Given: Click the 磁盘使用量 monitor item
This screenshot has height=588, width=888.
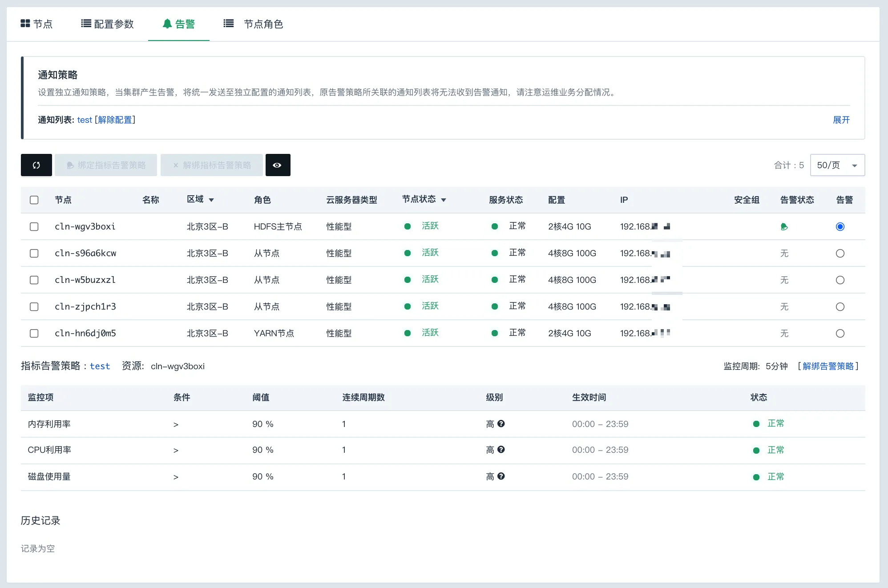Looking at the screenshot, I should click(49, 476).
